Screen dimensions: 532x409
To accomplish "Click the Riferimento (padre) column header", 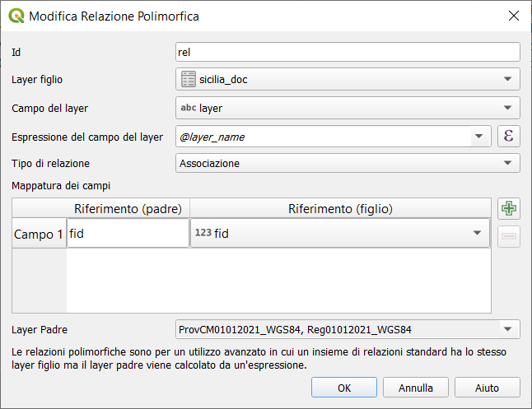I will [128, 208].
